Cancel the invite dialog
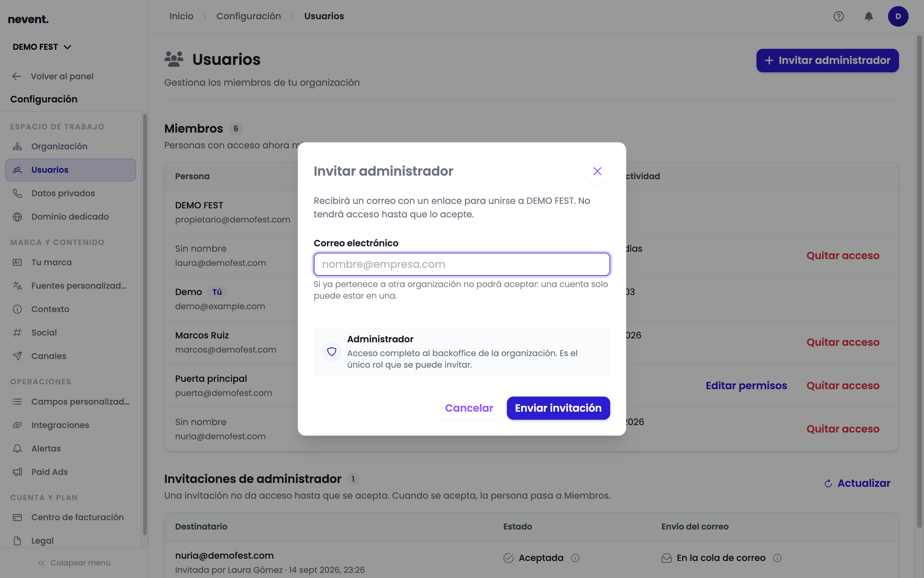The image size is (924, 578). point(469,408)
